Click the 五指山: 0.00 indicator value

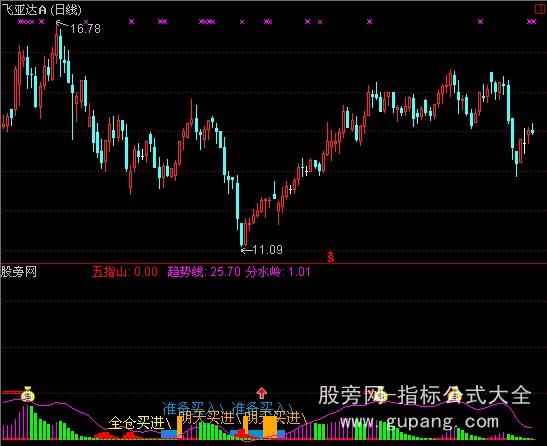125,272
